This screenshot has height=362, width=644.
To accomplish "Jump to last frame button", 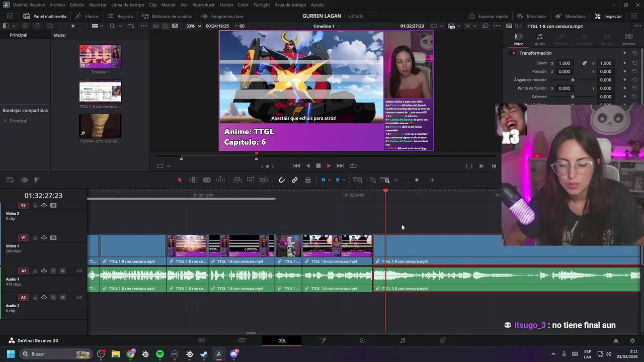I will (x=340, y=166).
